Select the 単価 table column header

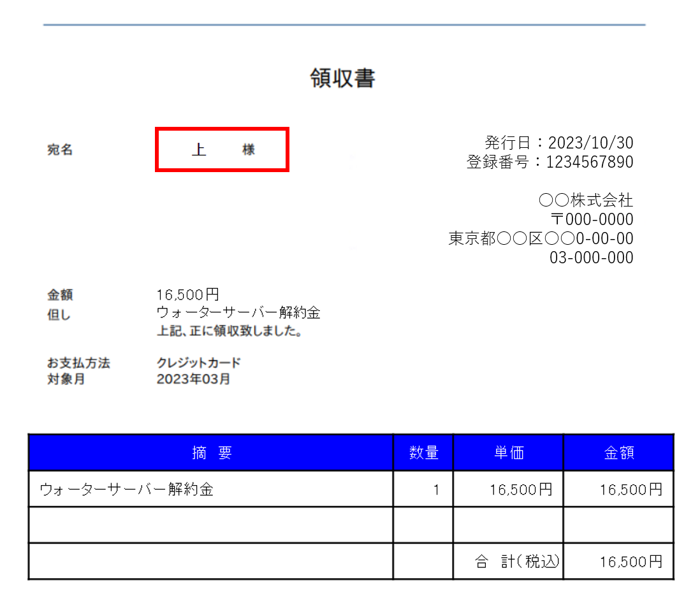coord(508,453)
